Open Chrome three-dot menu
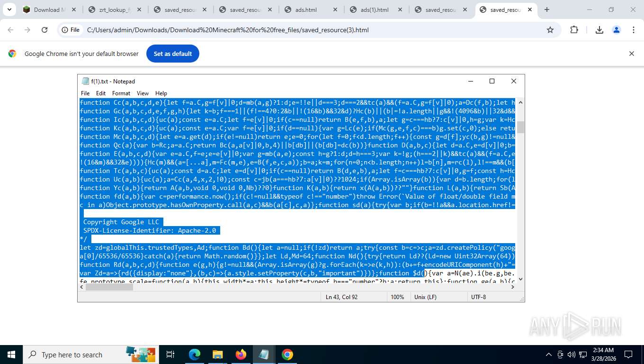Image resolution: width=644 pixels, height=364 pixels. 633,30
